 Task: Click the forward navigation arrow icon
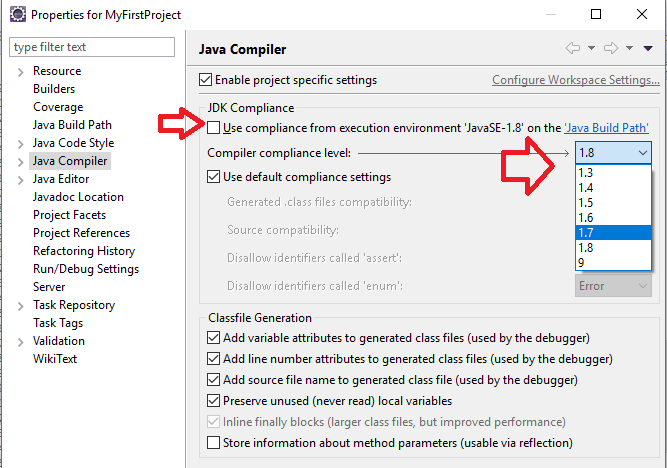(611, 48)
